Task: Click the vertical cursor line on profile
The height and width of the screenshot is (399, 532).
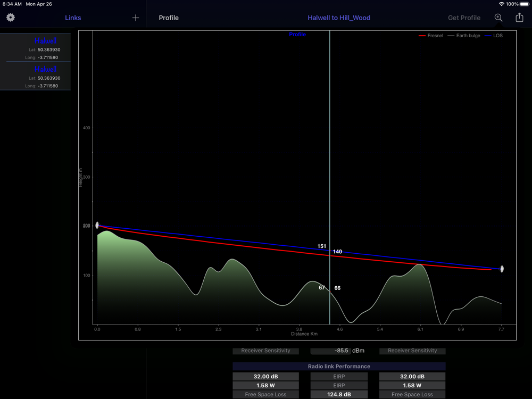Action: (329, 177)
